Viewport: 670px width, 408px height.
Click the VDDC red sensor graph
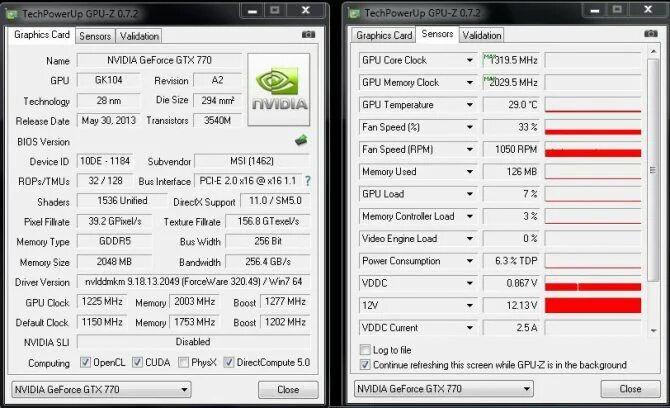[x=593, y=283]
